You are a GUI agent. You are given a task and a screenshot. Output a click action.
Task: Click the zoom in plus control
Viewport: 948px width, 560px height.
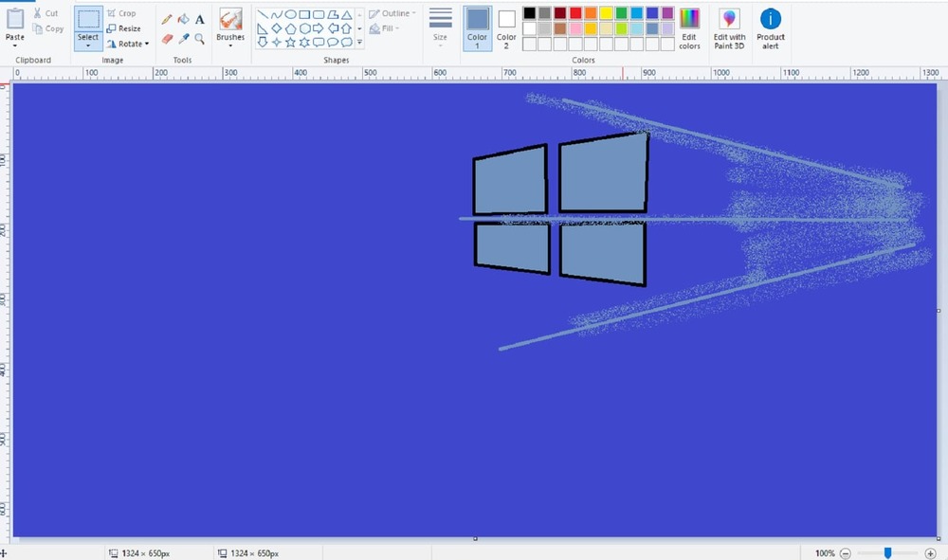[x=933, y=553]
